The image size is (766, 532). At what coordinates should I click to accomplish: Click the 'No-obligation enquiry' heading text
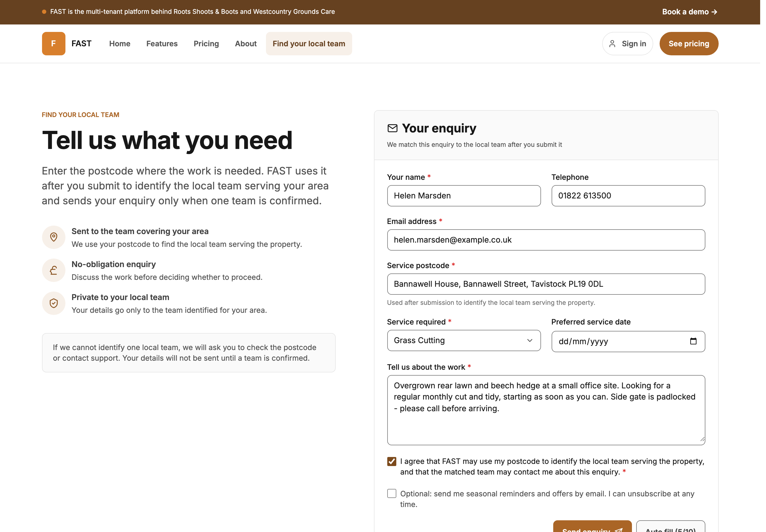[x=114, y=264]
